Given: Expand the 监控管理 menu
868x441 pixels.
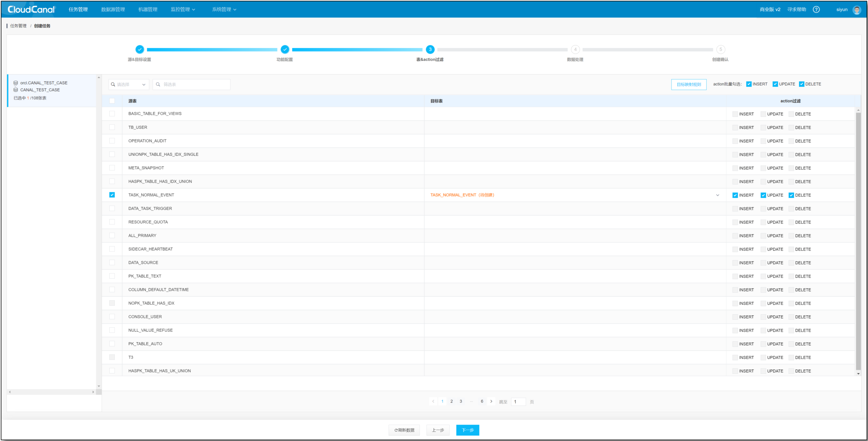Looking at the screenshot, I should click(x=183, y=9).
